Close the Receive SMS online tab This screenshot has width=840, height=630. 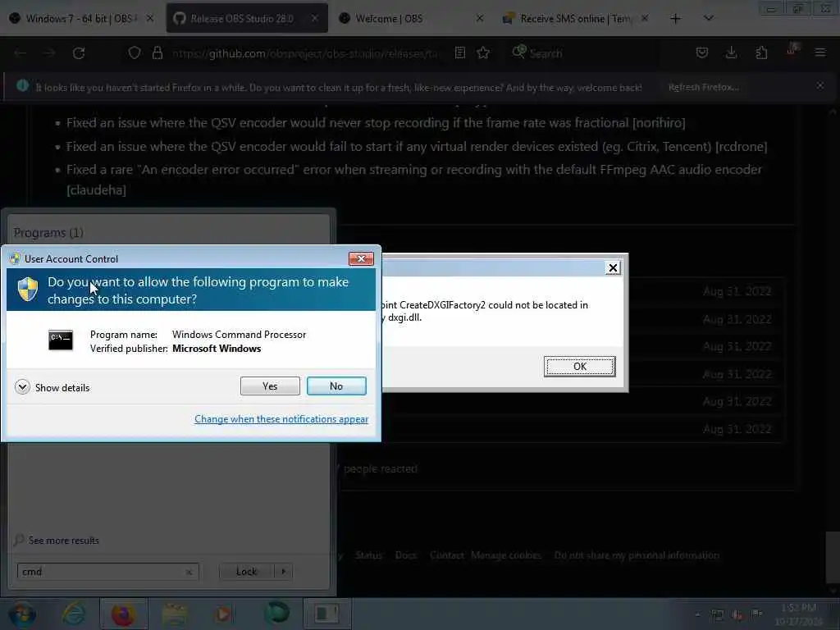click(x=645, y=18)
